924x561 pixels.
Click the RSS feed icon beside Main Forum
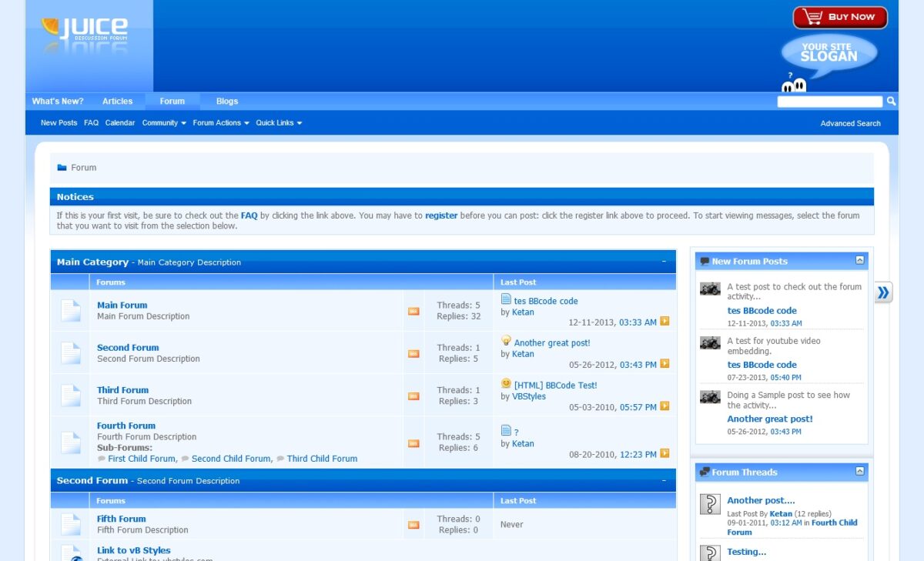tap(413, 312)
